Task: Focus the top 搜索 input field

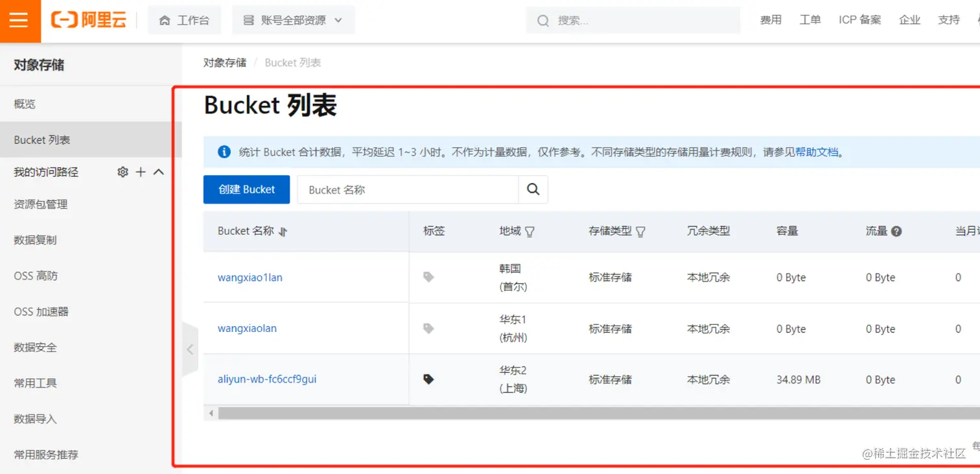Action: [x=633, y=21]
